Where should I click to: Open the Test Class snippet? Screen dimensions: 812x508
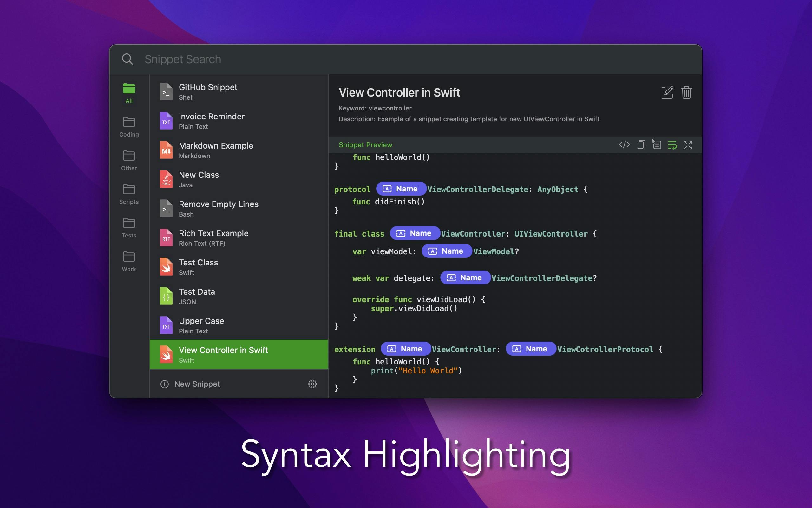coord(239,267)
